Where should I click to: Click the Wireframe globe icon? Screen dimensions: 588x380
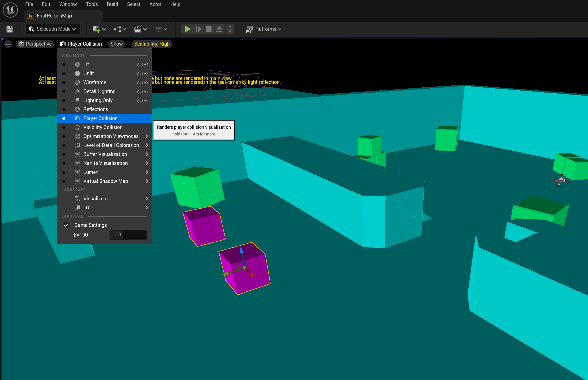(x=78, y=82)
